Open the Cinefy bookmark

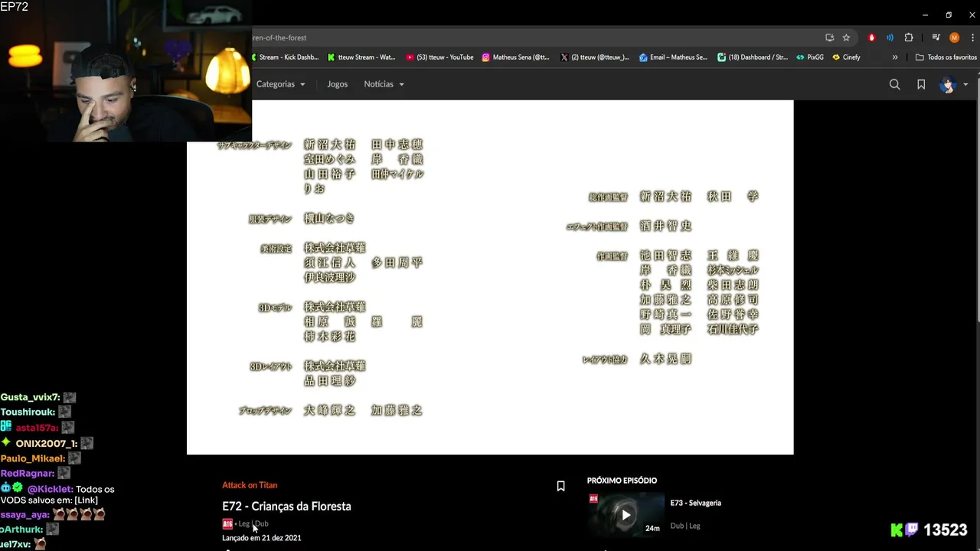click(847, 57)
